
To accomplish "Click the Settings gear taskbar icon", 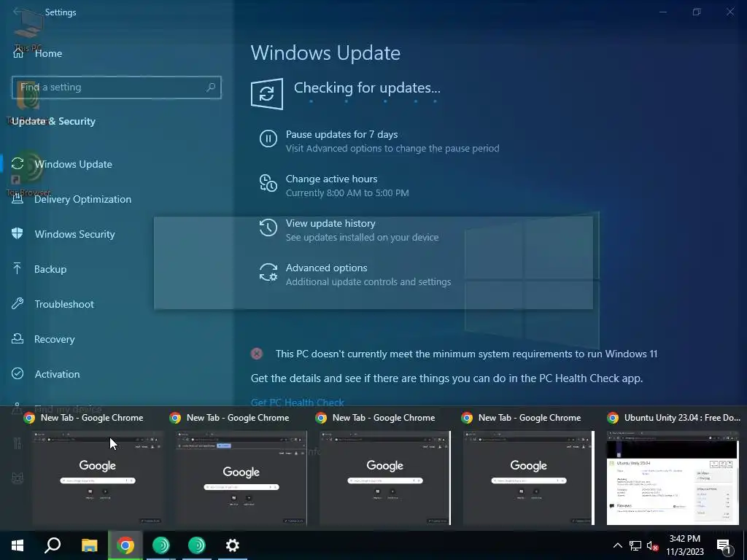I will 233,545.
